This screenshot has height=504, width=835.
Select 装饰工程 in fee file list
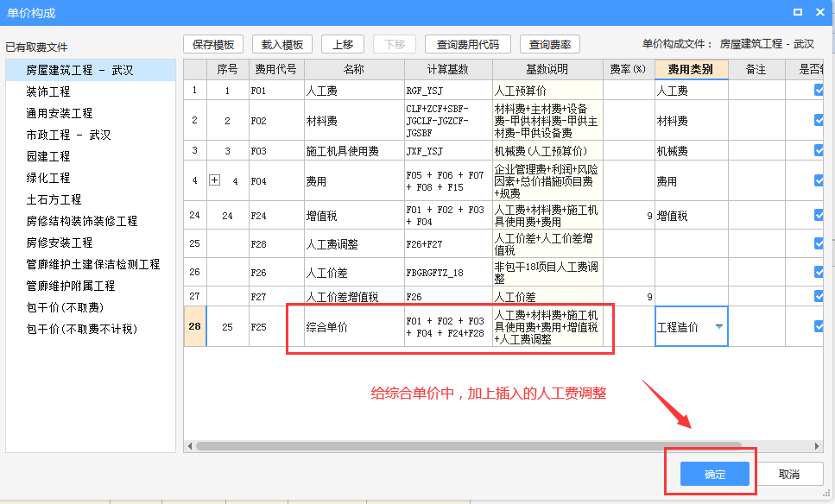pyautogui.click(x=91, y=91)
